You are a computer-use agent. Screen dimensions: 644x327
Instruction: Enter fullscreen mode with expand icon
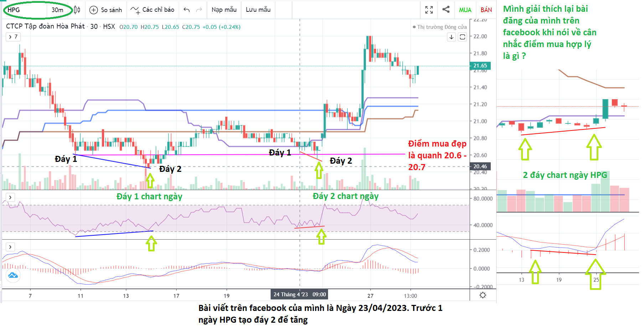[429, 10]
